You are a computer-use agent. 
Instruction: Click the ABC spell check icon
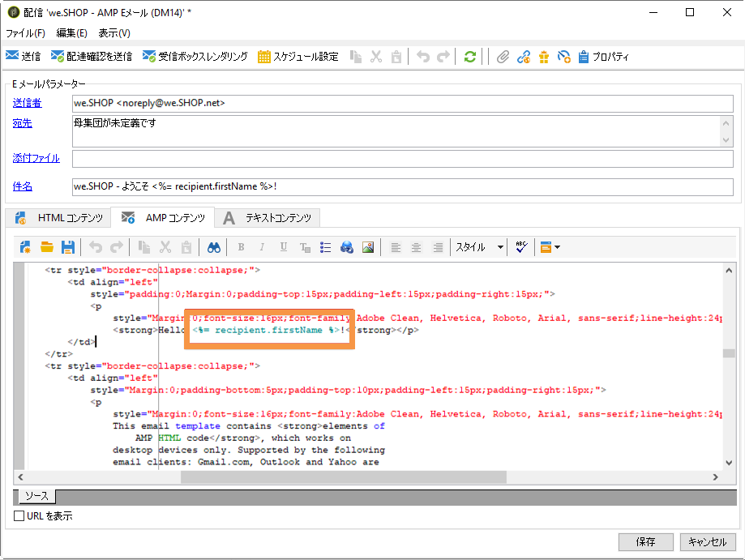click(521, 247)
